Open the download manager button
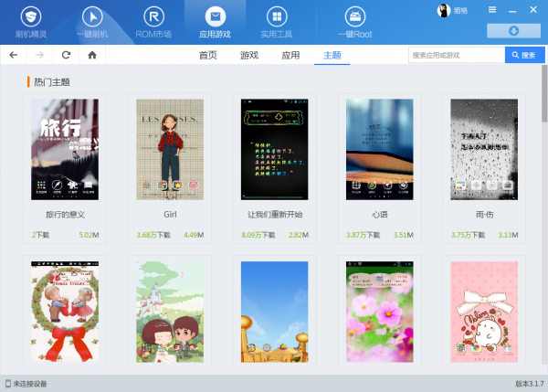The height and width of the screenshot is (392, 548). point(512,30)
